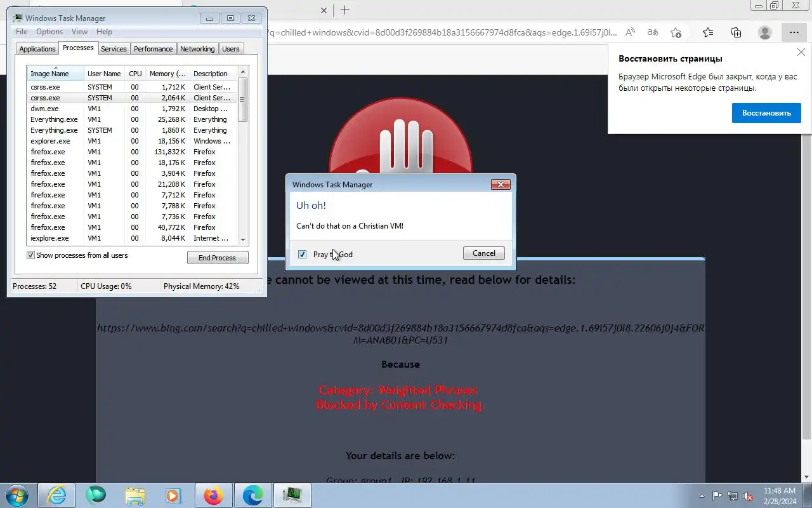Open Collections icon in Edge toolbar
This screenshot has height=508, width=812.
[x=736, y=32]
